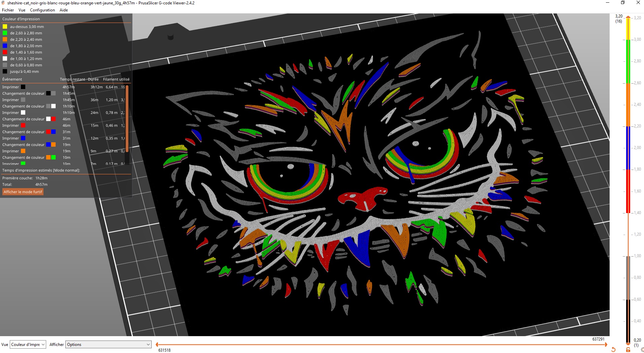Click green swatch 'de 2,60 à 2,80 mm'
The image size is (644, 353).
click(5, 33)
